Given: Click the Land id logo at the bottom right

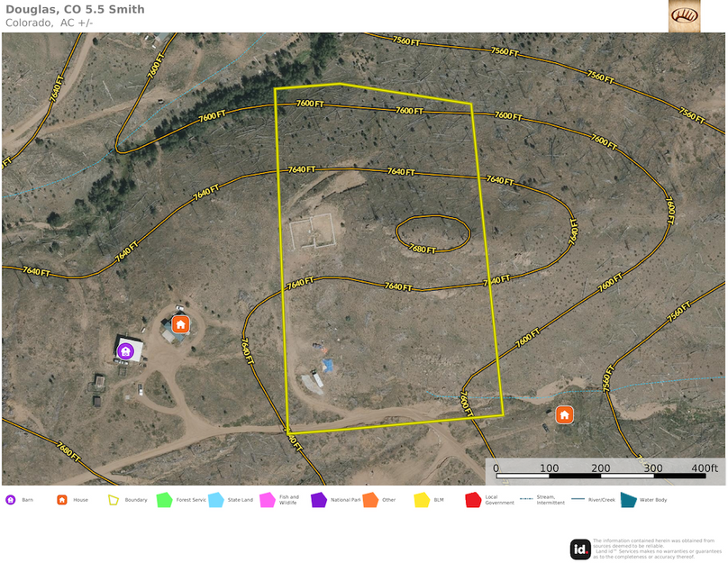Looking at the screenshot, I should coord(580,549).
